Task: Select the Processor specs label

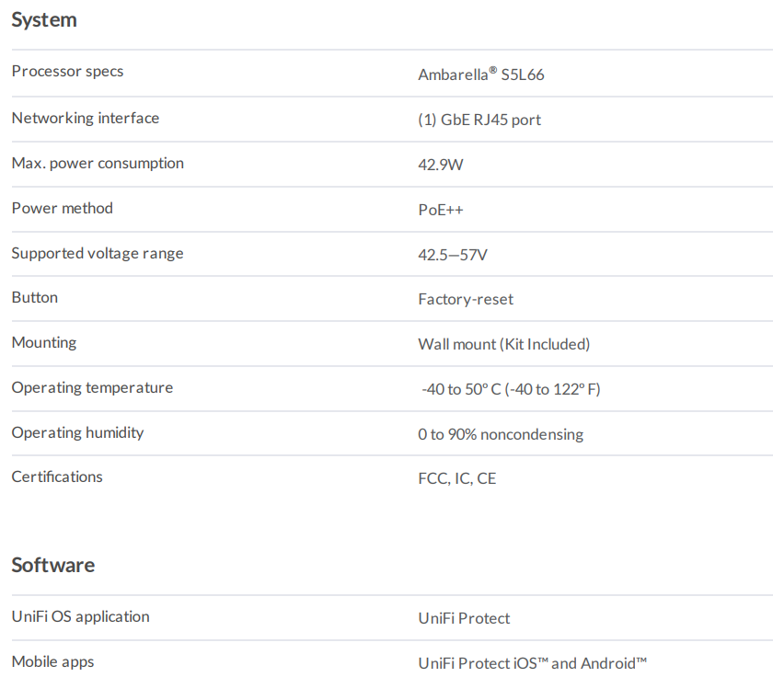Action: point(67,72)
